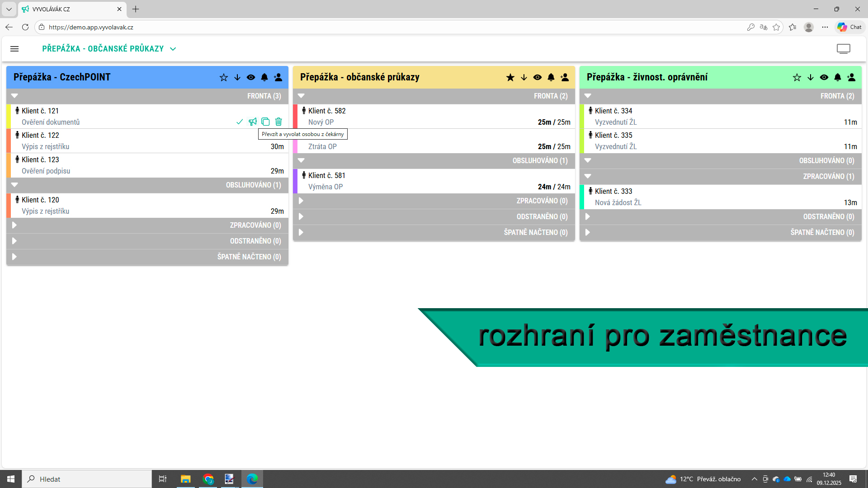
Task: Expand ZPRACOVÁNO (0) in občanské průkazy
Action: [x=301, y=201]
